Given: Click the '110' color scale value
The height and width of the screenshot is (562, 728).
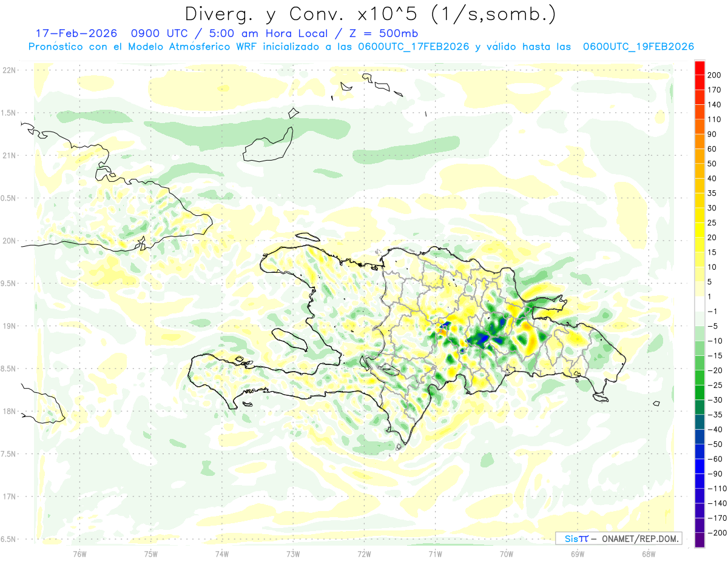Looking at the screenshot, I should (715, 119).
